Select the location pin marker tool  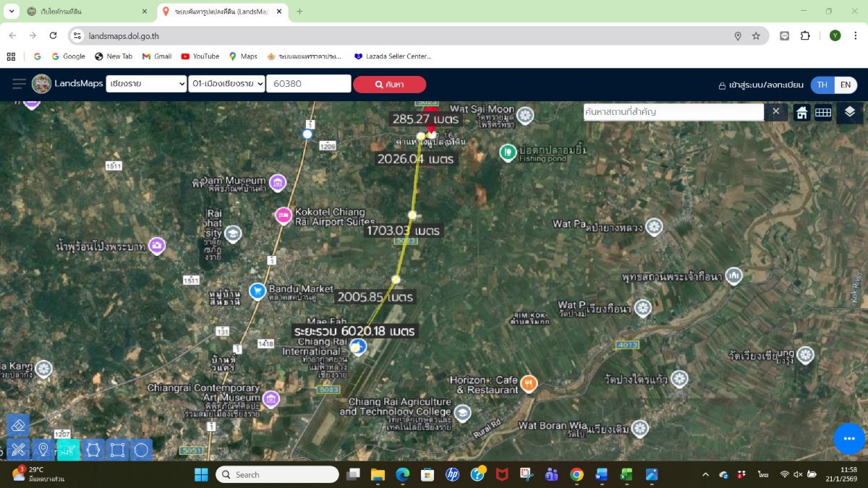click(x=43, y=450)
